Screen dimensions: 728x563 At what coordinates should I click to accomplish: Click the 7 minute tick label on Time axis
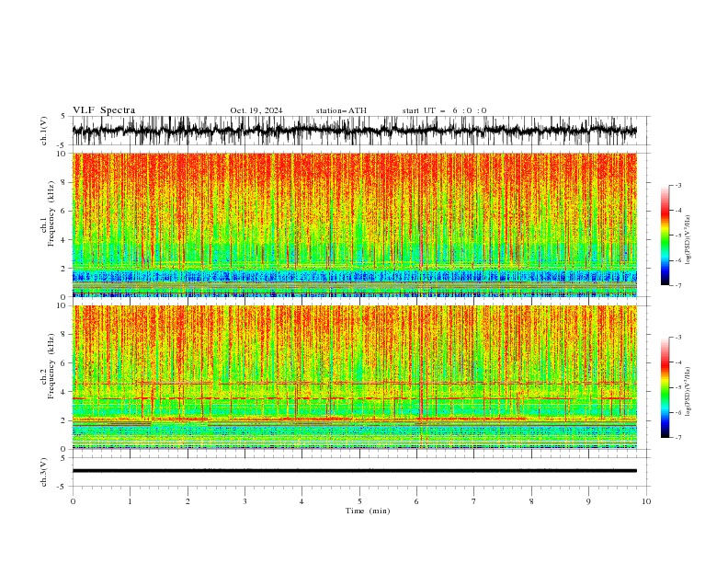(474, 501)
